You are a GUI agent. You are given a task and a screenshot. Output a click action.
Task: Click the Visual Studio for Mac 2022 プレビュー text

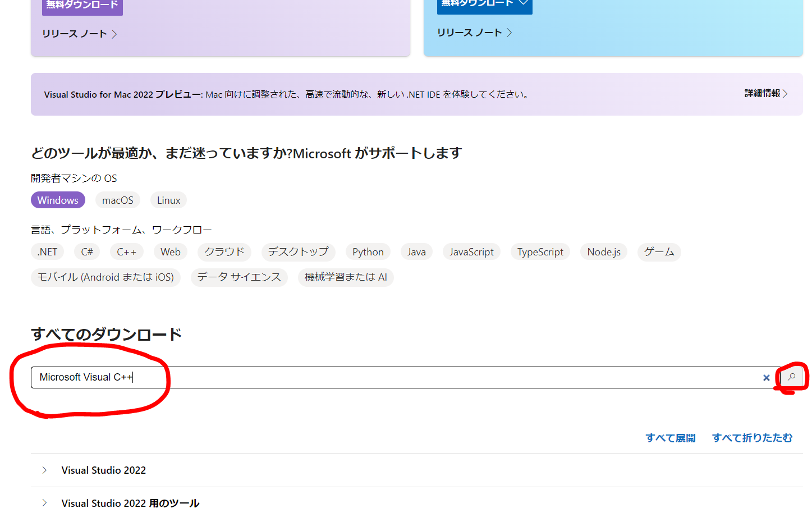pos(122,94)
